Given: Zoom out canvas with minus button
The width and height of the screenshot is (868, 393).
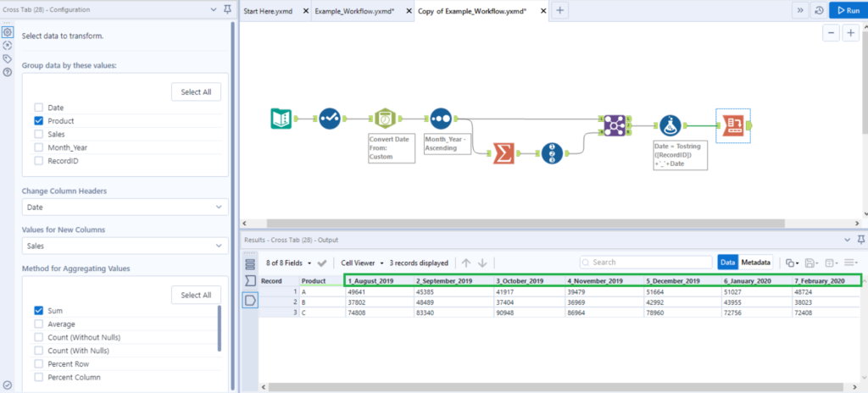Looking at the screenshot, I should tap(831, 33).
